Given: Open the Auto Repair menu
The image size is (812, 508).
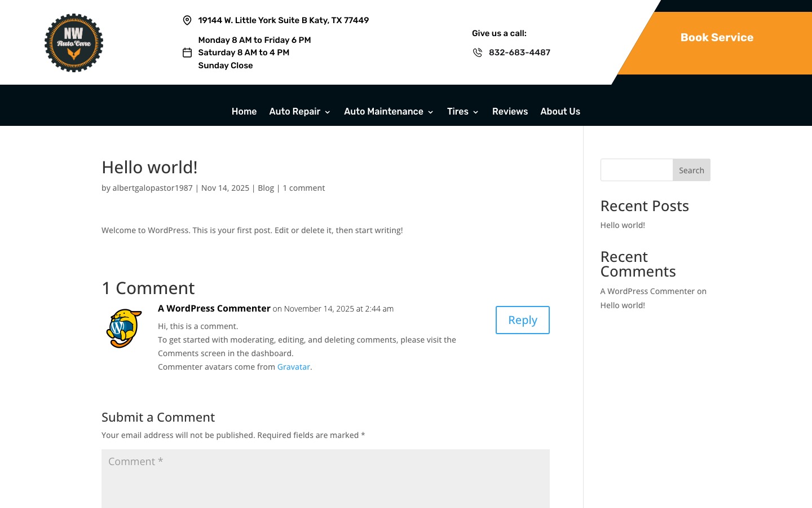Looking at the screenshot, I should pyautogui.click(x=295, y=112).
